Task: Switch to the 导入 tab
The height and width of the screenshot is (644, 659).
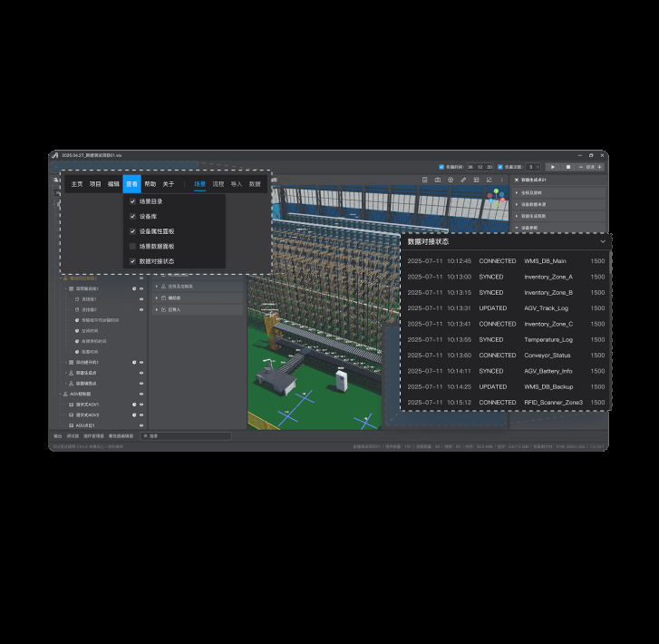Action: (x=237, y=184)
